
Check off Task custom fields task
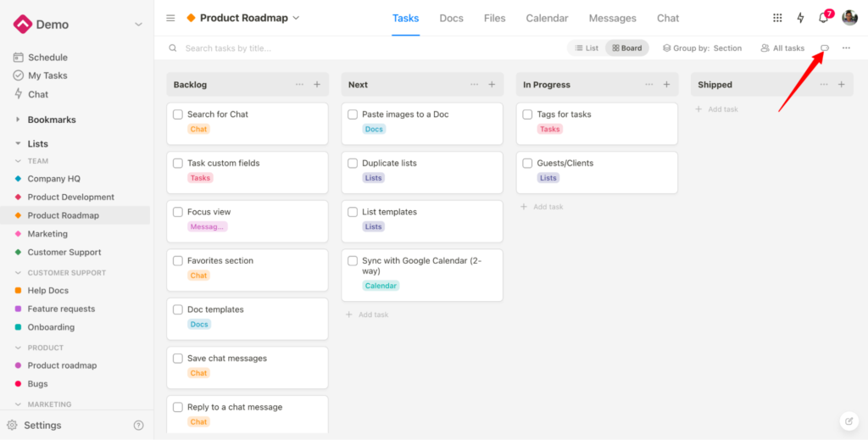178,164
